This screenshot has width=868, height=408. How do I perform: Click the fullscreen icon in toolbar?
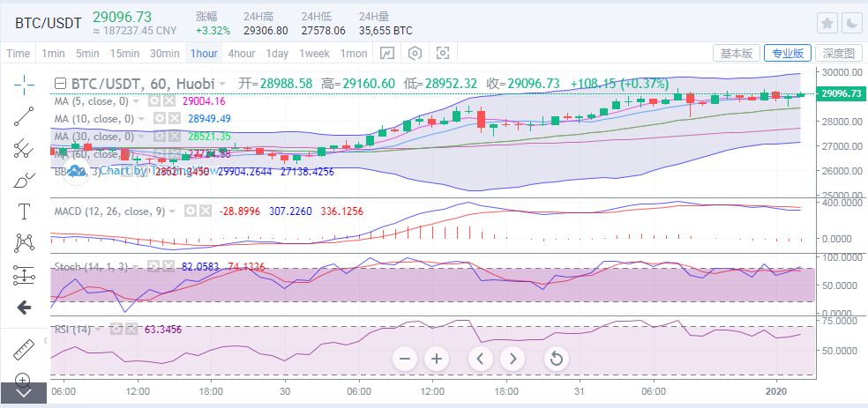coord(443,53)
